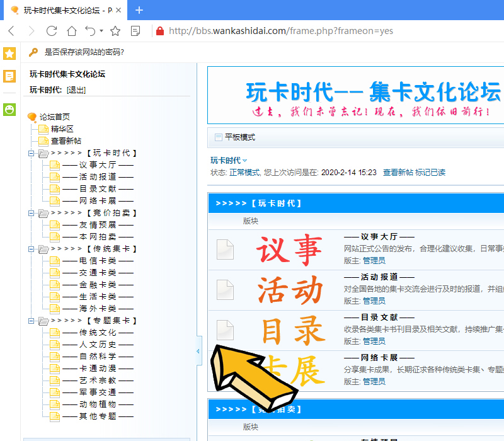The height and width of the screenshot is (441, 504).
Task: Open the sidebar favorites star icon
Action: pyautogui.click(x=9, y=54)
